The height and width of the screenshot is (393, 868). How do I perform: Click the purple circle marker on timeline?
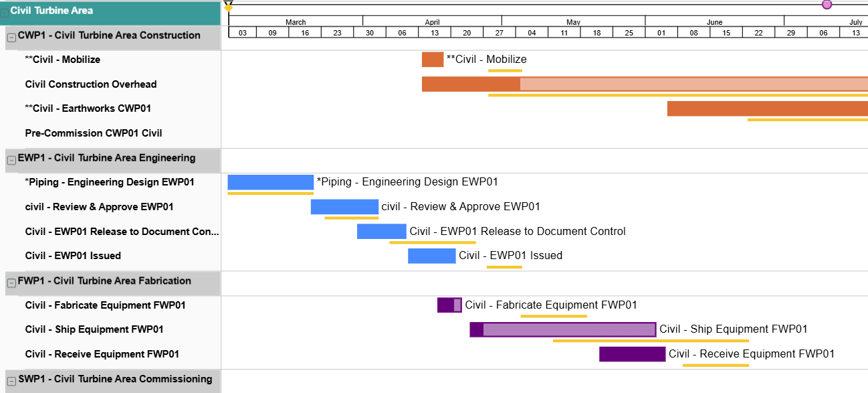point(827,4)
